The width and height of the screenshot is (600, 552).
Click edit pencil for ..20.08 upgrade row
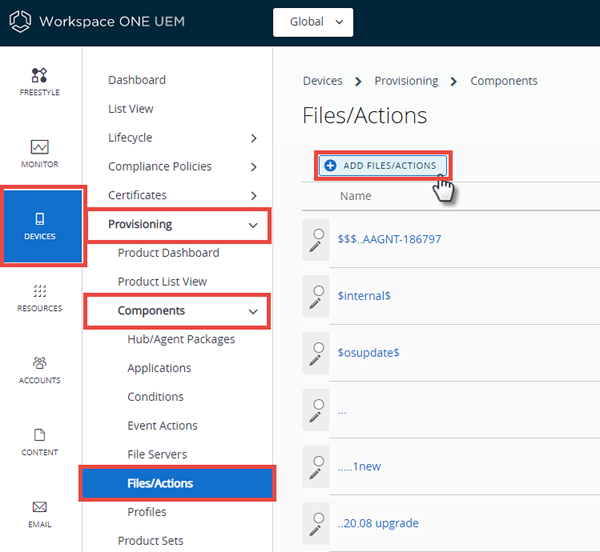pyautogui.click(x=315, y=531)
